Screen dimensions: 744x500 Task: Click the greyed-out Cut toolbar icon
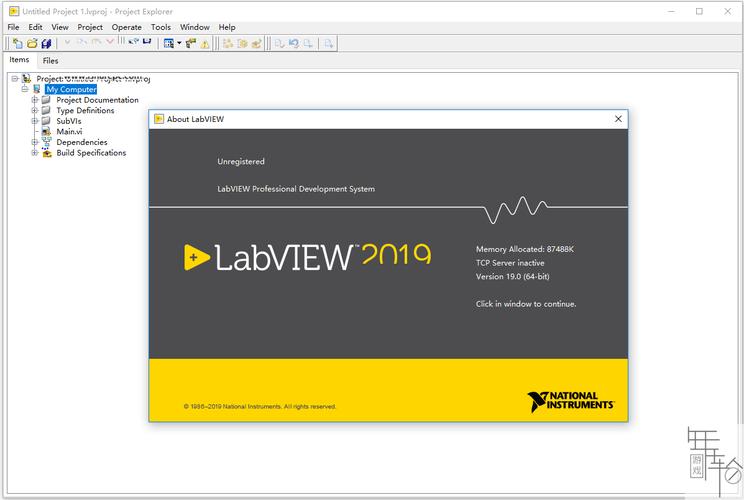[67, 42]
